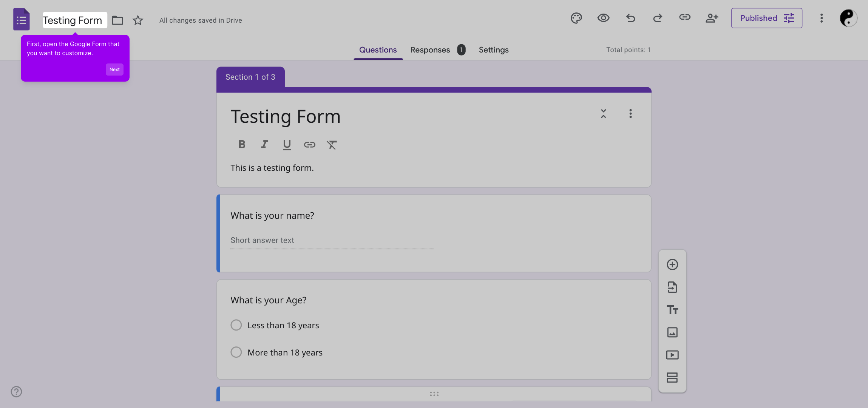Click the redo arrow icon
Viewport: 868px width, 408px height.
pyautogui.click(x=658, y=18)
